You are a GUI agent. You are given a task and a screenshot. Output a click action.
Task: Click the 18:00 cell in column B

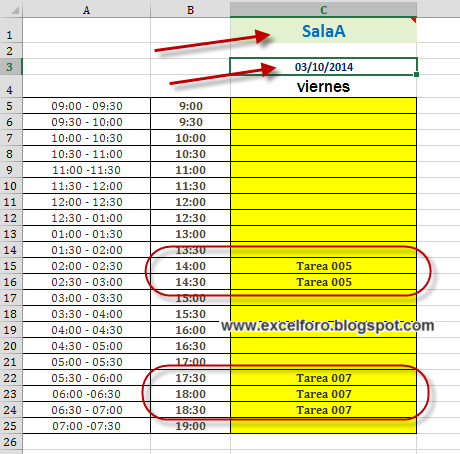190,394
